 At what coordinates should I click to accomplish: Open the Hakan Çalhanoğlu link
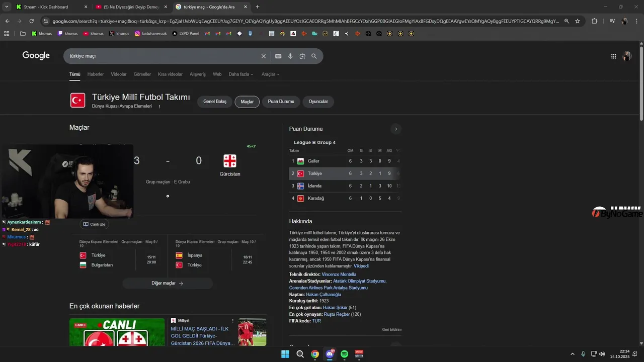point(324,294)
